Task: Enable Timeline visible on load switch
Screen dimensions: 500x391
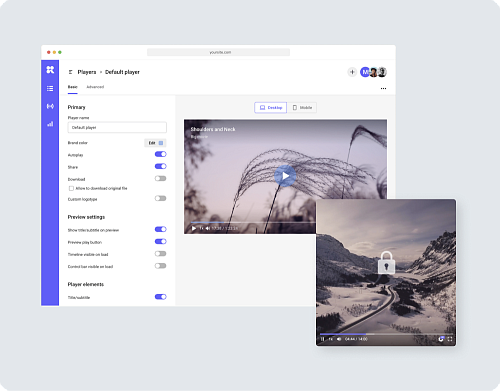Action: click(160, 254)
